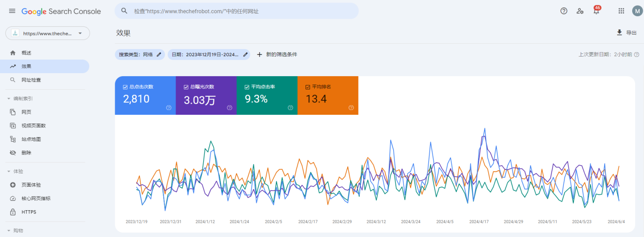Image resolution: width=644 pixels, height=237 pixels.
Task: Open the help question mark icon
Action: (564, 11)
